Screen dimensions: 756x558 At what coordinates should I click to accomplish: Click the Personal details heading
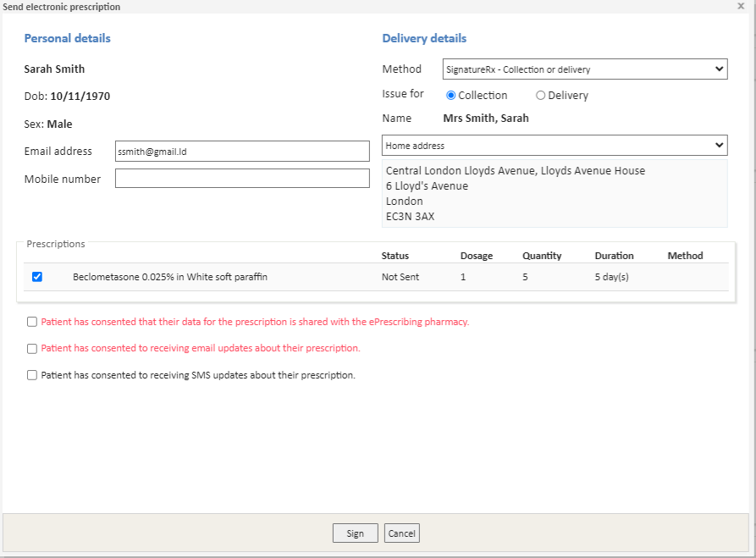point(67,38)
